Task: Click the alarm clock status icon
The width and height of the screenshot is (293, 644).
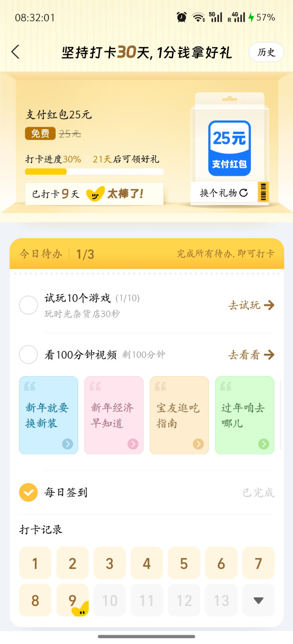Action: click(182, 18)
